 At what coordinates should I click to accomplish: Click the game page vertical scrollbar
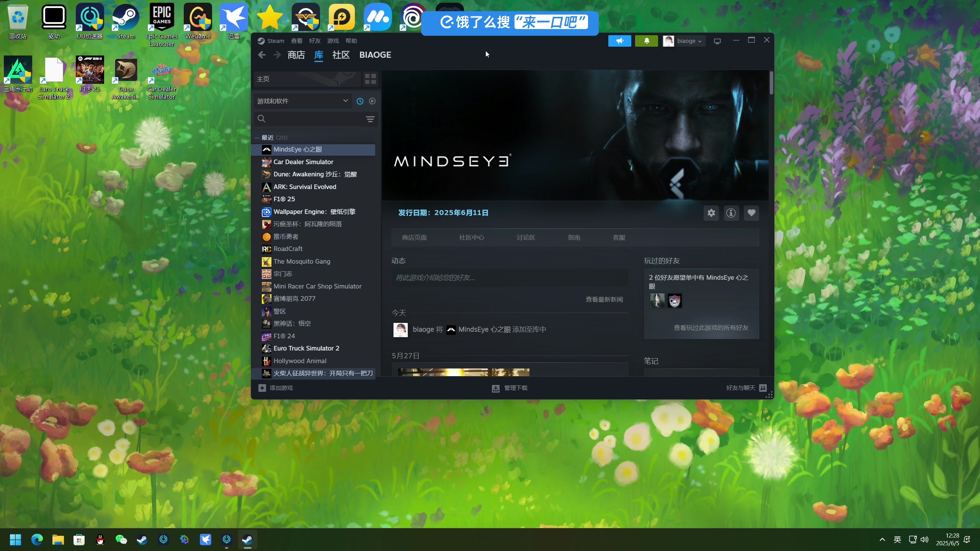[771, 83]
